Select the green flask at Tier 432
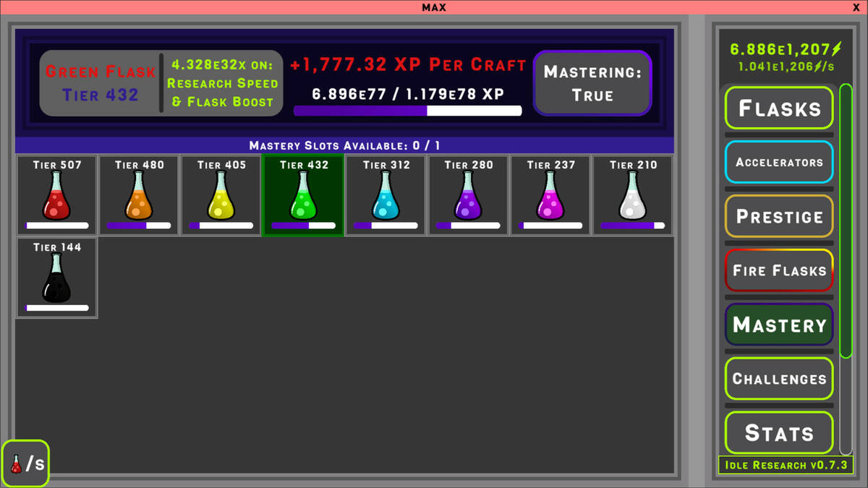Image resolution: width=868 pixels, height=488 pixels. click(304, 195)
